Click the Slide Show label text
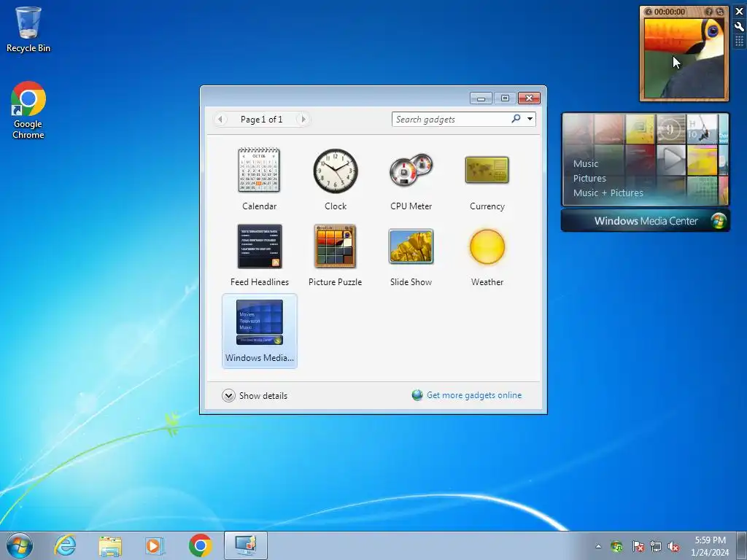This screenshot has height=560, width=747. [x=411, y=282]
